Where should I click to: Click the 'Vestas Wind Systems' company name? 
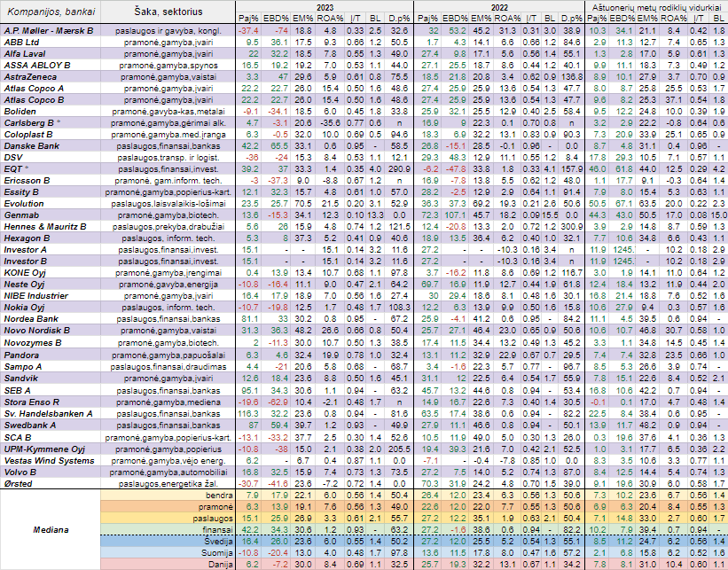[x=51, y=460]
